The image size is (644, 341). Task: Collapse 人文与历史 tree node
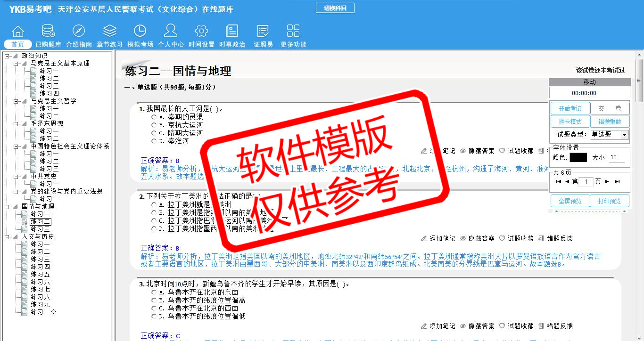[x=7, y=237]
